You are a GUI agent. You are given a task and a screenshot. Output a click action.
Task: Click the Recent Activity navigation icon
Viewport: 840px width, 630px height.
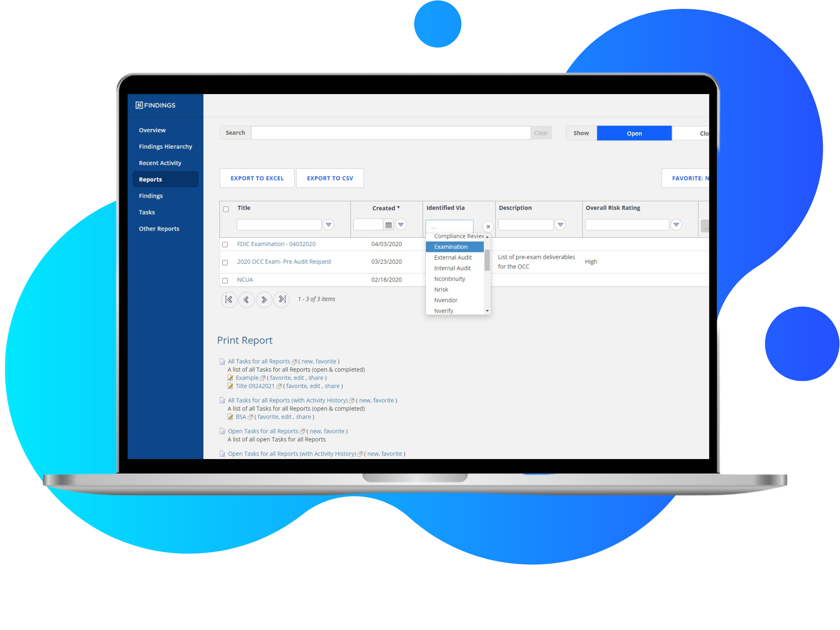[161, 162]
